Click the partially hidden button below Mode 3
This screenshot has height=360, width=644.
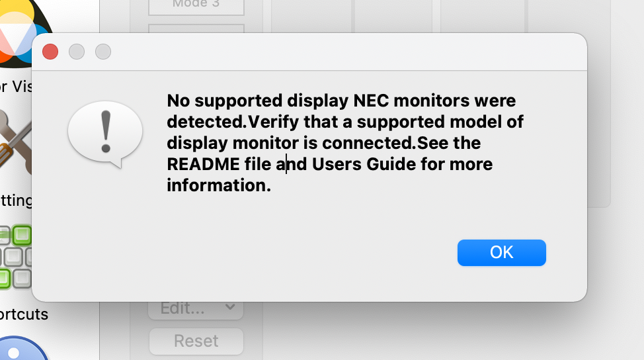coord(196,29)
